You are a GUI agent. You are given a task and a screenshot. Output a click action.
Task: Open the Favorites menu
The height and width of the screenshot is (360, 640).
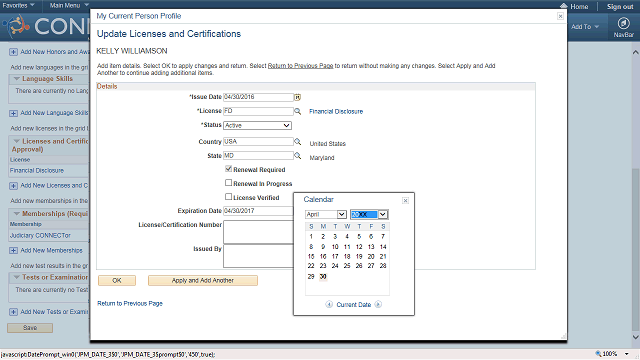(18, 5)
